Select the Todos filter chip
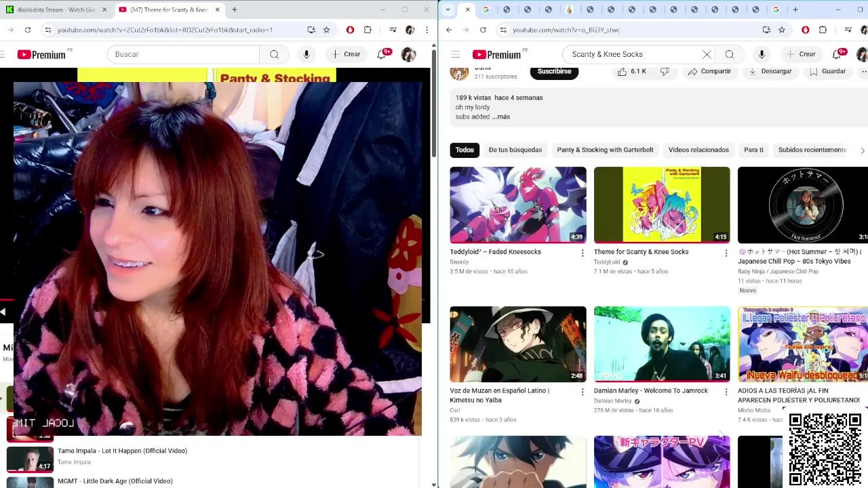 465,150
